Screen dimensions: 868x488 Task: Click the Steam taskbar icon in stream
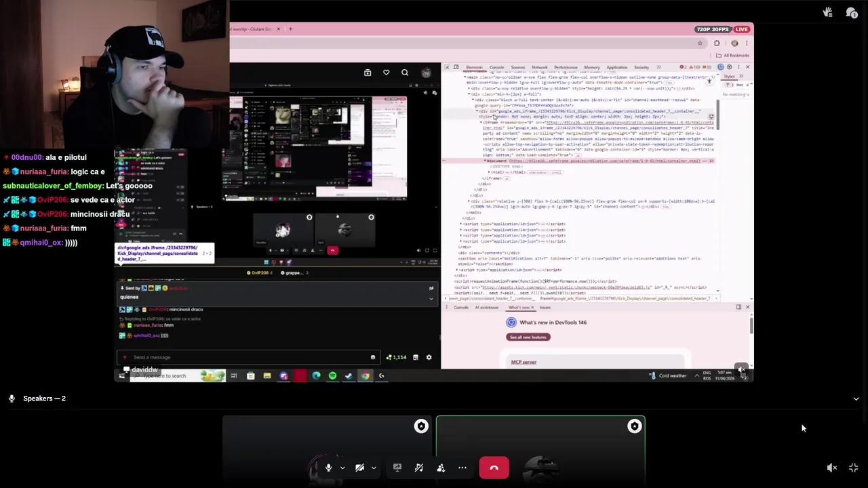click(x=349, y=375)
